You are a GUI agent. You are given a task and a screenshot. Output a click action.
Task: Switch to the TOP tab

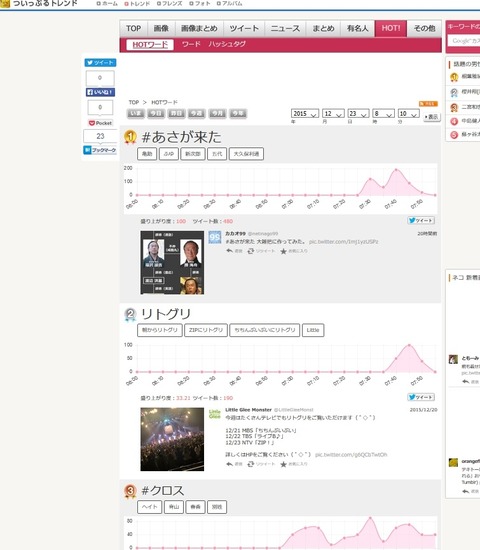pyautogui.click(x=134, y=28)
